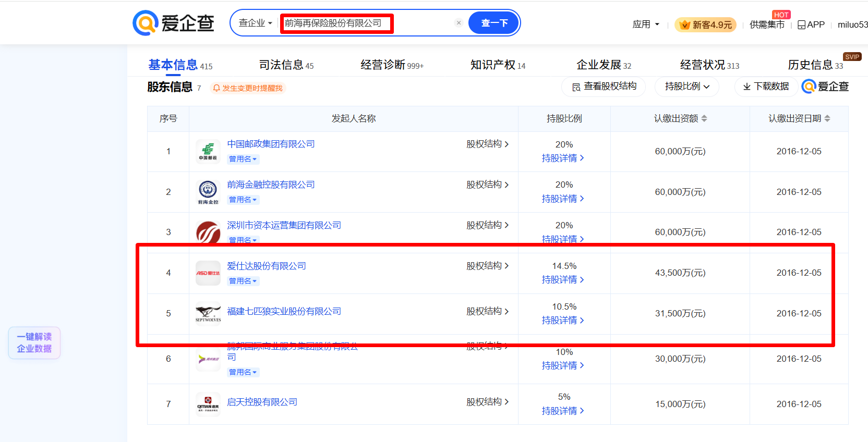This screenshot has width=868, height=442.
Task: Open the 查企业 search type dropdown
Action: 255,23
